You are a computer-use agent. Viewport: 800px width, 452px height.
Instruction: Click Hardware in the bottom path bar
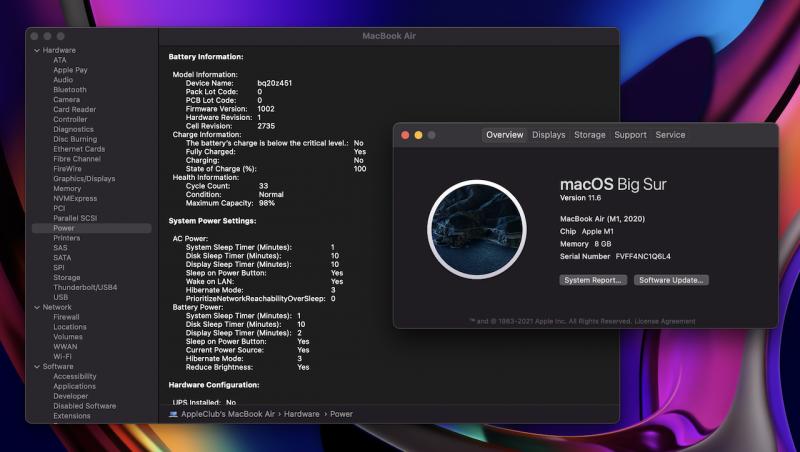302,414
